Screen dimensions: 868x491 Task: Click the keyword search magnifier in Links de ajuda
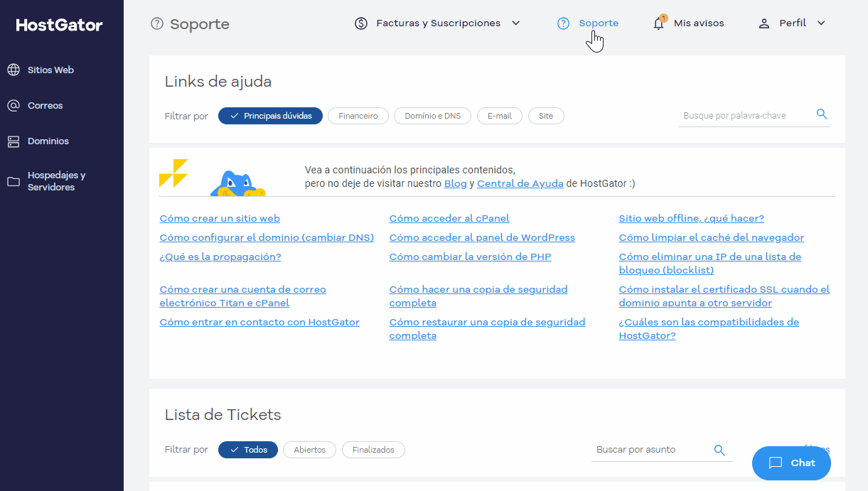tap(822, 114)
